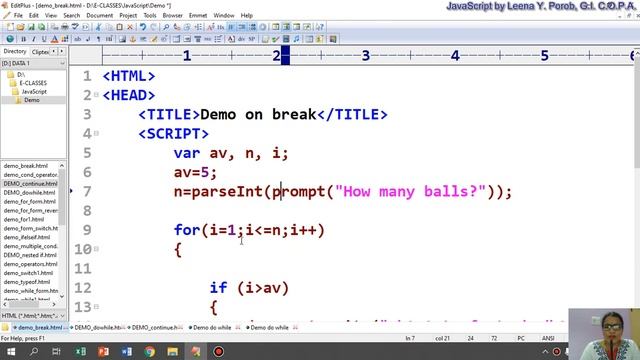Open the Document menu
The image size is (640, 360).
(100, 16)
